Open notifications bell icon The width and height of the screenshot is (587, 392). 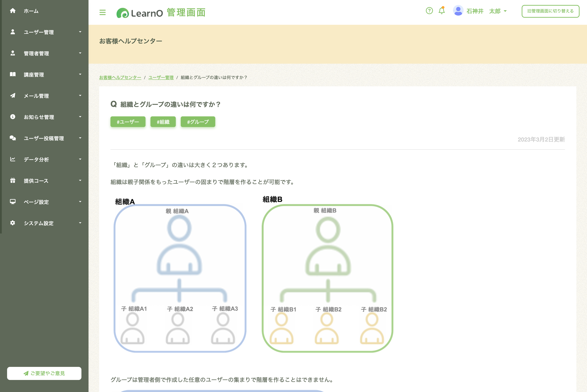click(x=442, y=11)
